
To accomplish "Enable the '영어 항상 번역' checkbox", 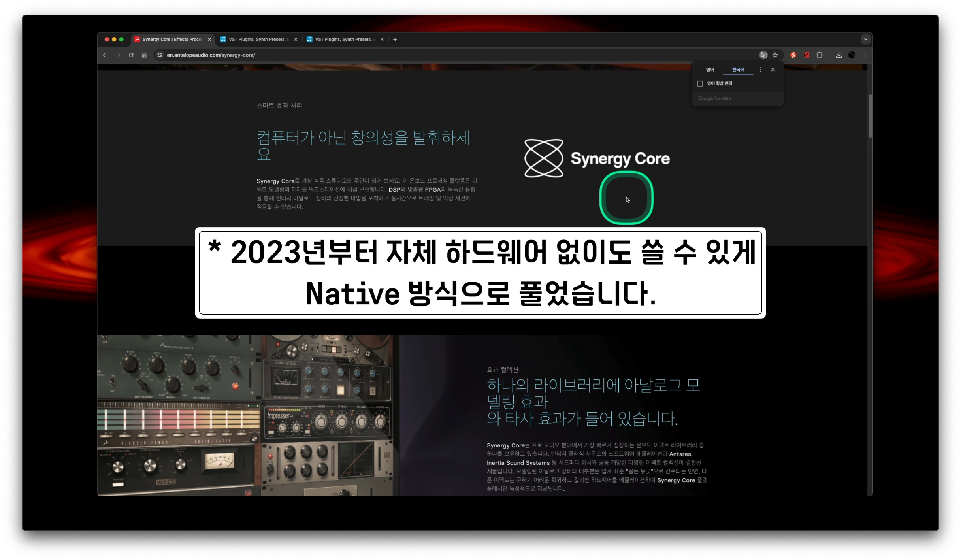I will coord(700,83).
